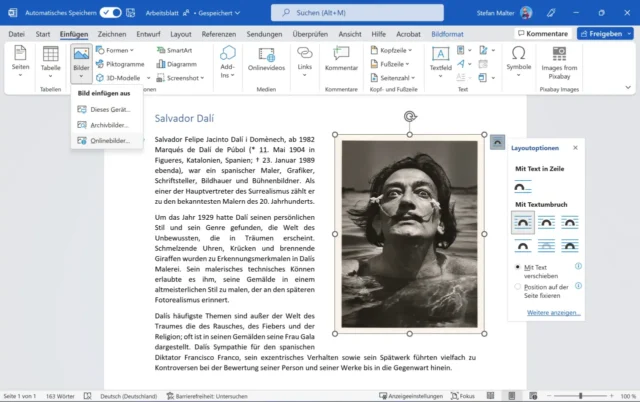Insert SmartArt from the ribbon
Image resolution: width=640 pixels, height=402 pixels.
[177, 50]
